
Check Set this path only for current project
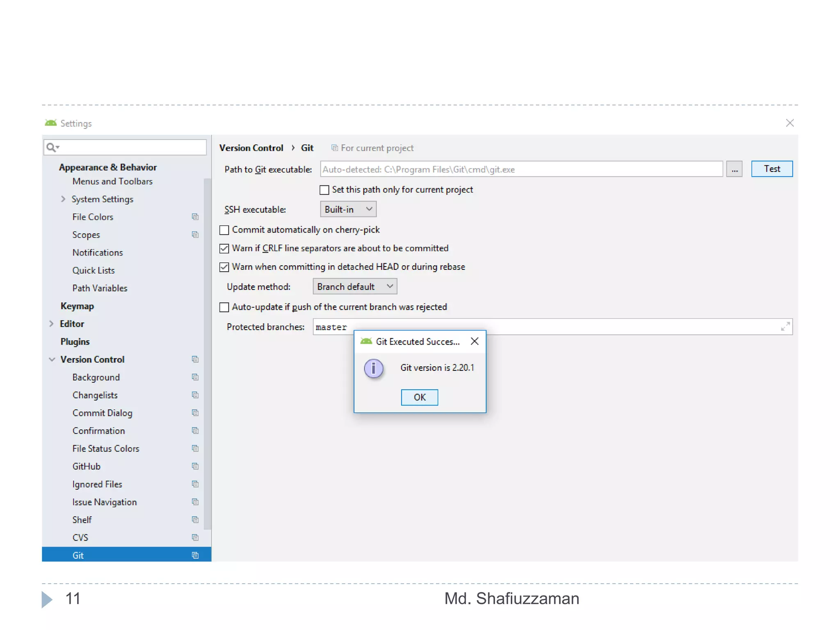coord(324,190)
